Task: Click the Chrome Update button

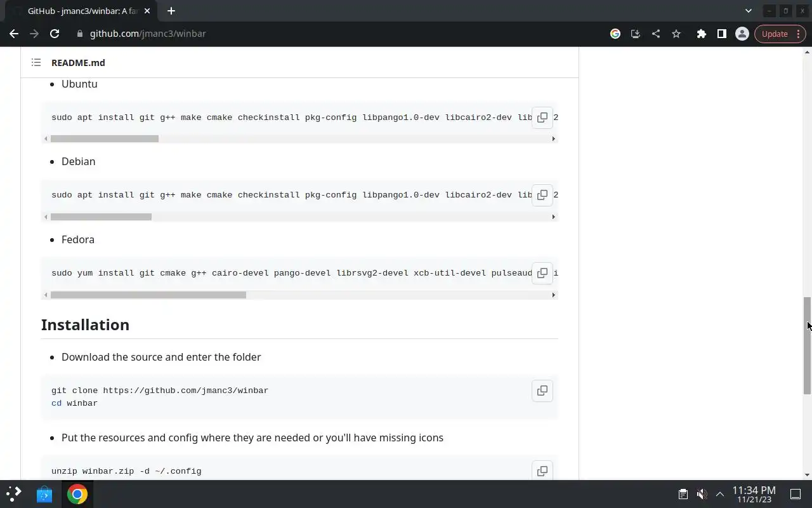Action: coord(780,34)
